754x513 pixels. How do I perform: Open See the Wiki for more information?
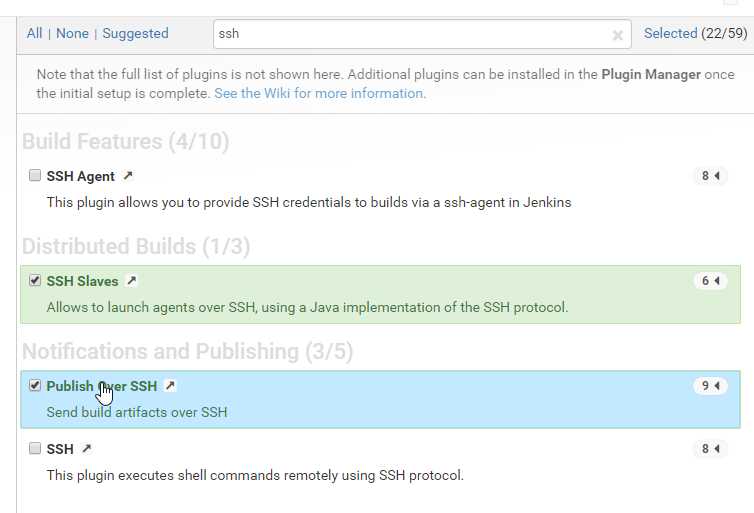pyautogui.click(x=320, y=93)
